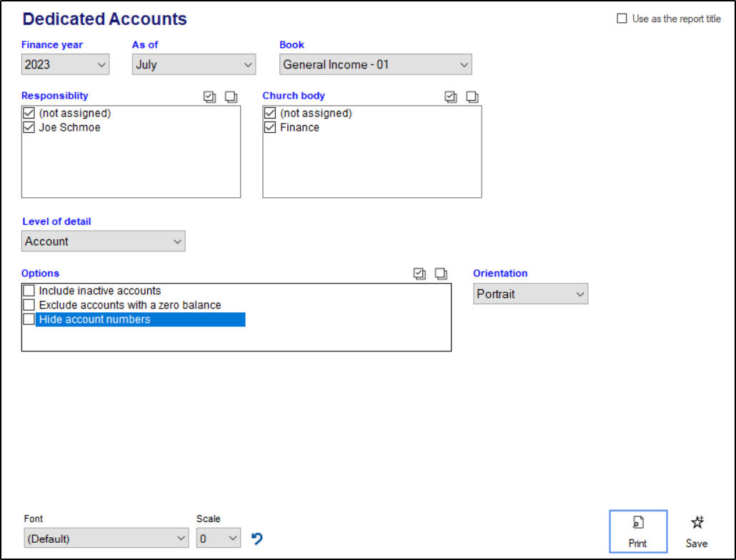
Task: Enable Use as the report title
Action: [622, 19]
